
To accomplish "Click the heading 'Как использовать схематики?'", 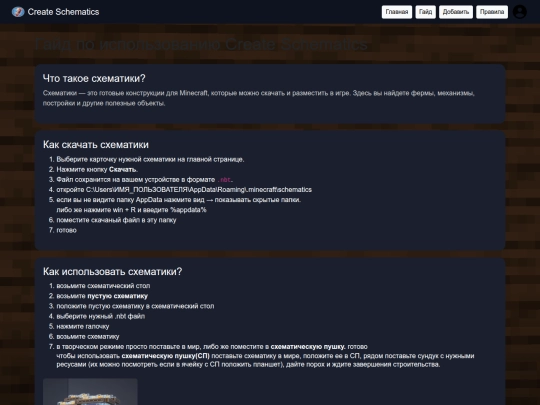I will tap(112, 272).
